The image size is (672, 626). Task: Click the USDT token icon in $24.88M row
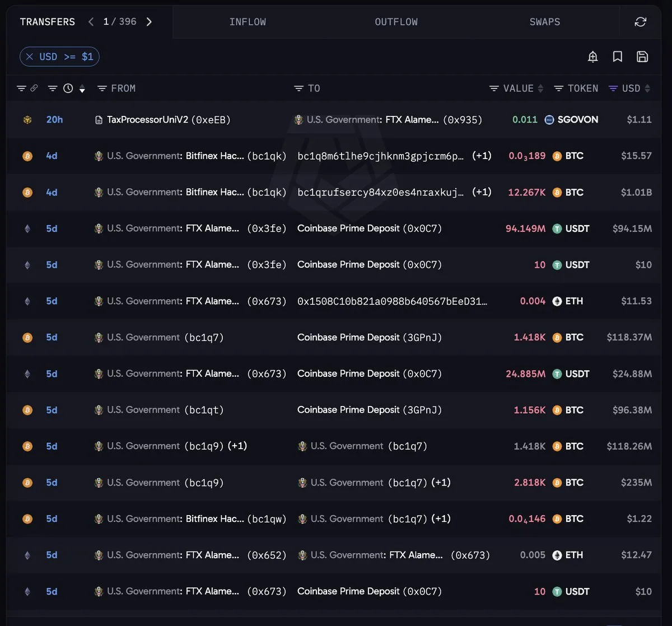(557, 373)
